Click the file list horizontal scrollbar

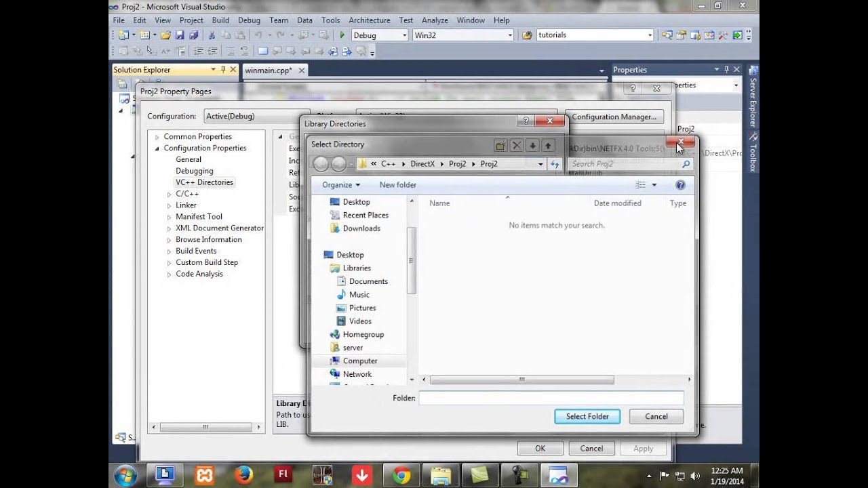pos(521,380)
